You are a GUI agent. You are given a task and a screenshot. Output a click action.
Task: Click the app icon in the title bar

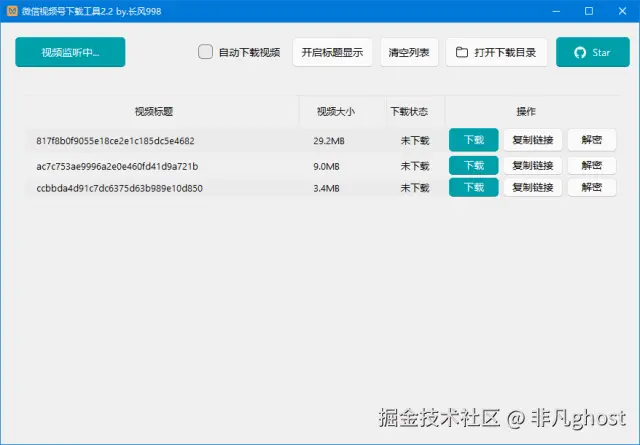click(x=12, y=11)
